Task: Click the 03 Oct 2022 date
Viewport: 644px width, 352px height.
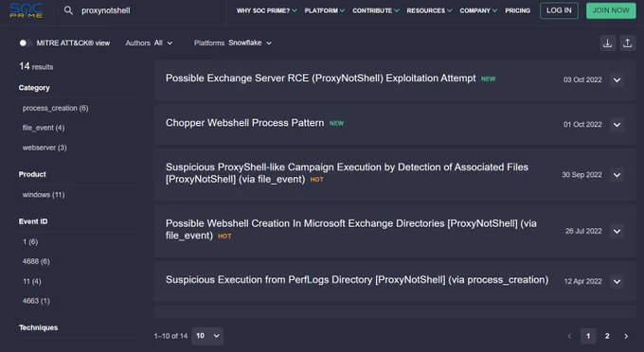Action: pos(582,80)
